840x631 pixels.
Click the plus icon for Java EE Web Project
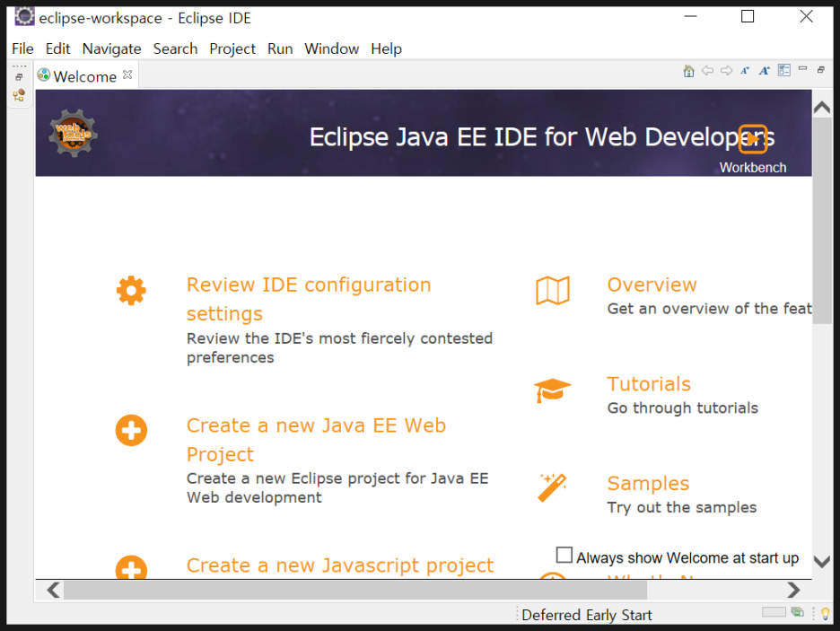tap(131, 430)
